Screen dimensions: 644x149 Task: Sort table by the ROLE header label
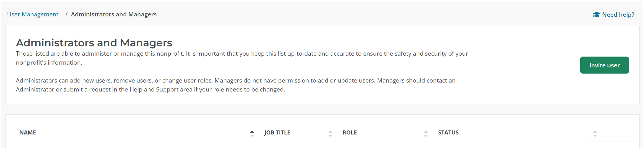click(349, 133)
